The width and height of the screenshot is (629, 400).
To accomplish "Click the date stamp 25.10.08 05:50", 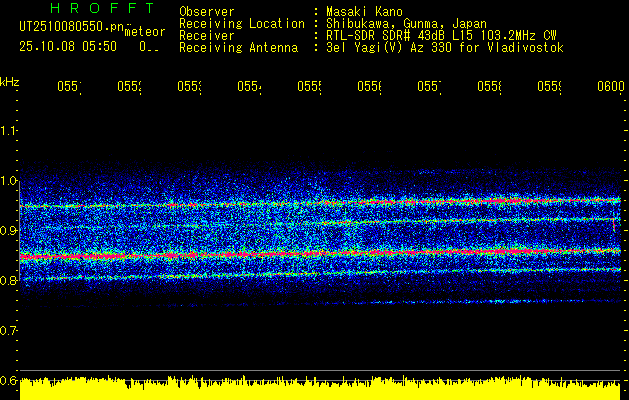I will pyautogui.click(x=68, y=47).
